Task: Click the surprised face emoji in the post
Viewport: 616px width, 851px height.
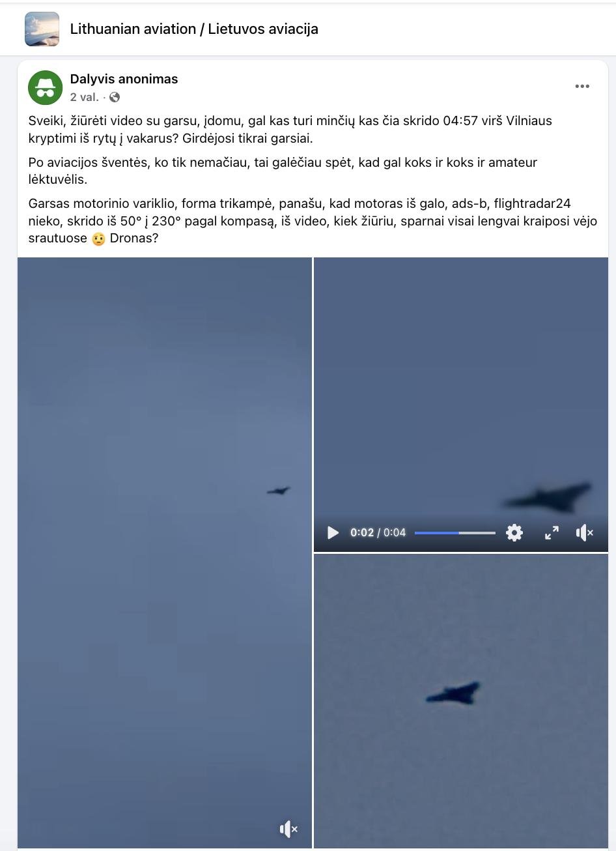Action: [98, 238]
